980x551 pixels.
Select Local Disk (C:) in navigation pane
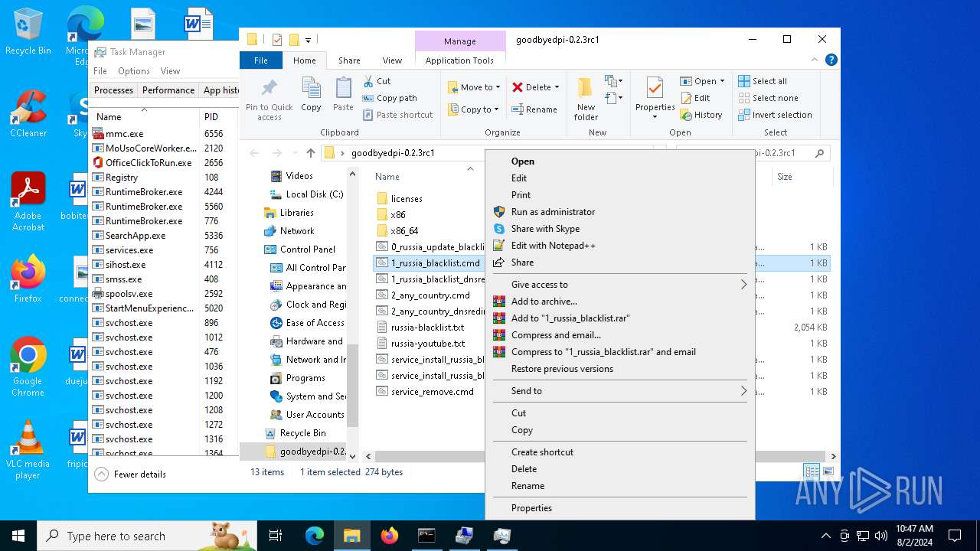(x=314, y=194)
